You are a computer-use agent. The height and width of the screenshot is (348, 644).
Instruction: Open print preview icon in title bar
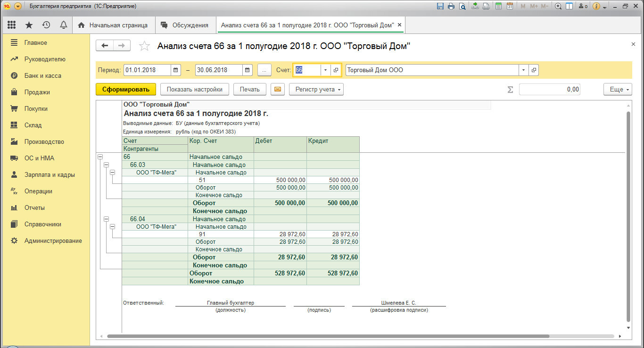[462, 6]
